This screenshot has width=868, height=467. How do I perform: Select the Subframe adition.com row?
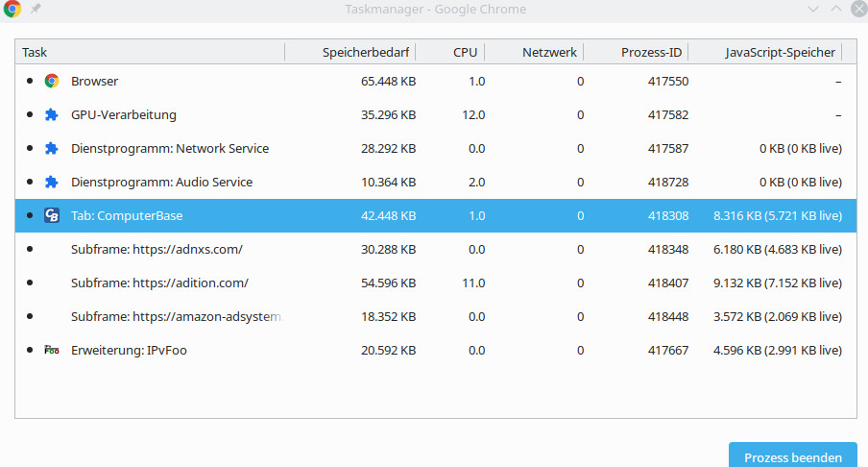point(436,283)
